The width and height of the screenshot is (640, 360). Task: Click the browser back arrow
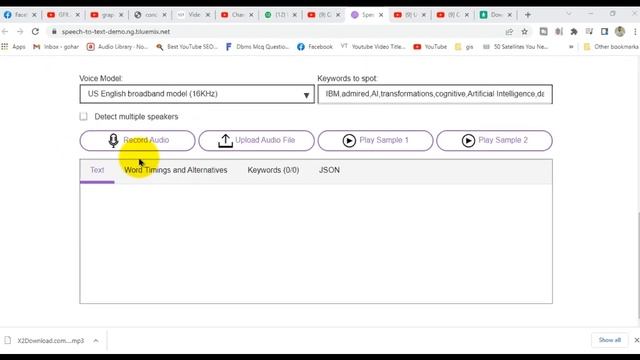tap(5, 31)
